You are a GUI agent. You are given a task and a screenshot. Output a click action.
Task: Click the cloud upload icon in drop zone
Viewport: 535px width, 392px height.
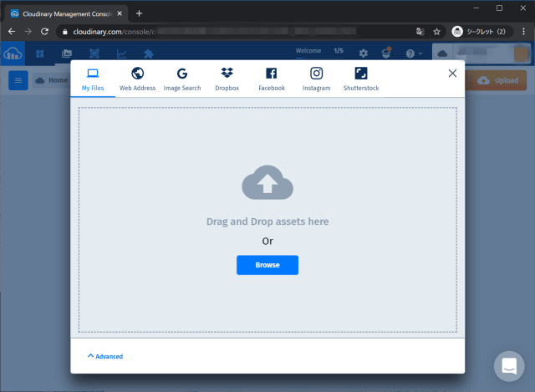click(267, 182)
